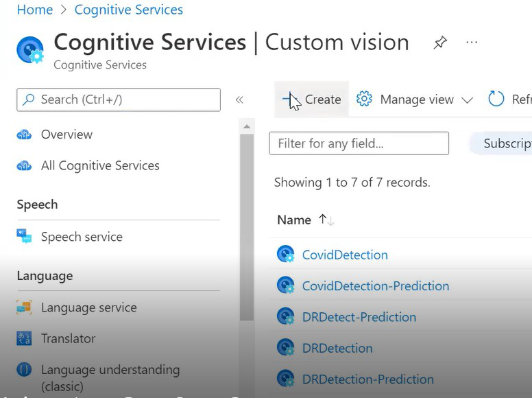Click the sidebar Search field
The height and width of the screenshot is (398, 532).
[x=119, y=99]
